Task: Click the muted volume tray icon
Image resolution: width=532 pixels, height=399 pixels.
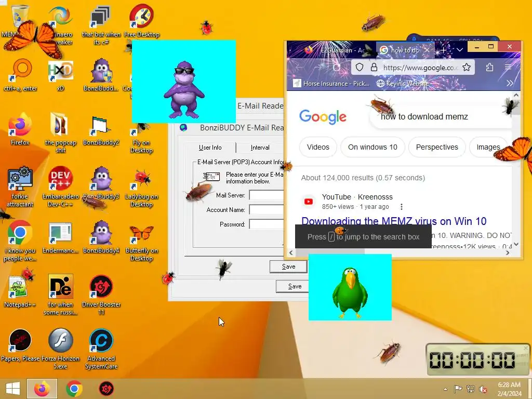Action: pyautogui.click(x=483, y=389)
